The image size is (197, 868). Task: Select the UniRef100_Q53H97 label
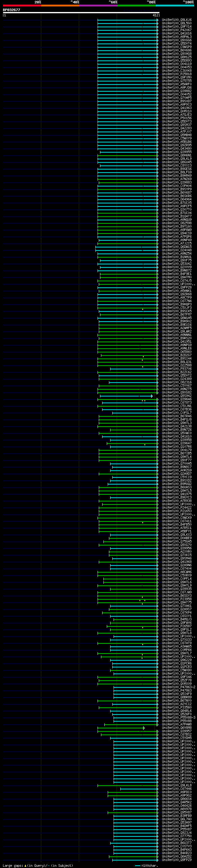(x=176, y=822)
